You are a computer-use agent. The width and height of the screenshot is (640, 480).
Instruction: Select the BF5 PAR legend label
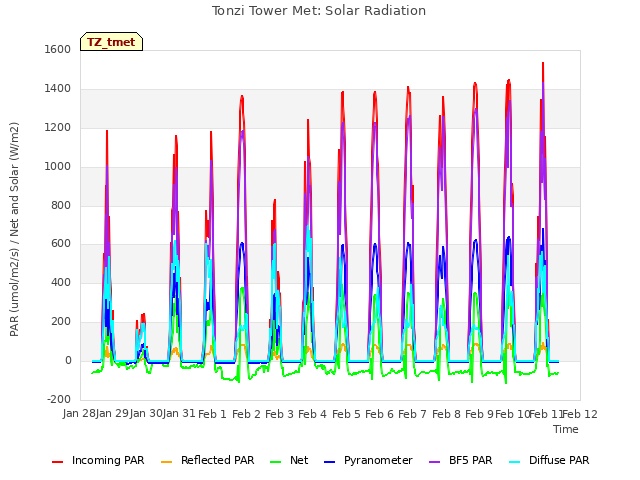point(471,460)
